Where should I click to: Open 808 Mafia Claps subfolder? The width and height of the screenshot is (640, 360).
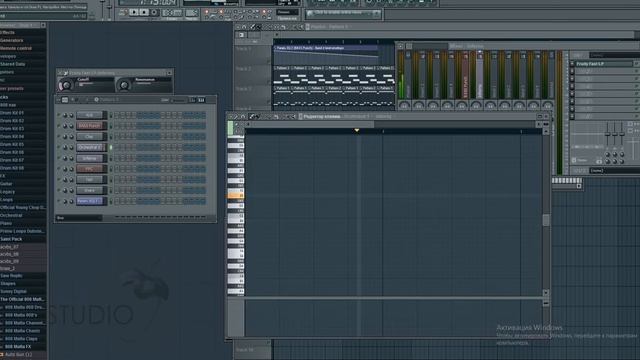(21, 339)
